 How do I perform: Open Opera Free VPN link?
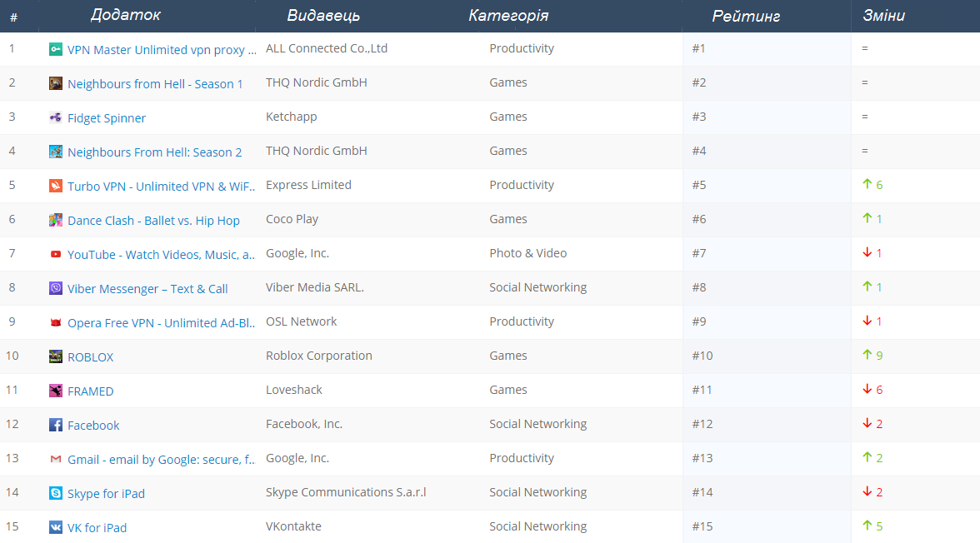coord(162,323)
